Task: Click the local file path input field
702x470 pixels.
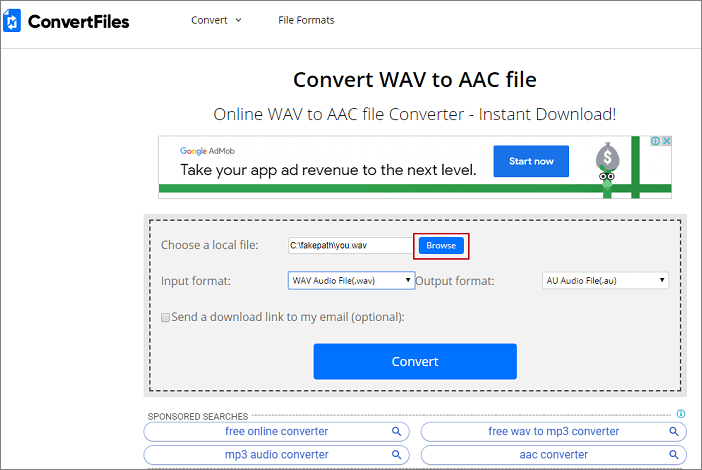Action: (349, 245)
